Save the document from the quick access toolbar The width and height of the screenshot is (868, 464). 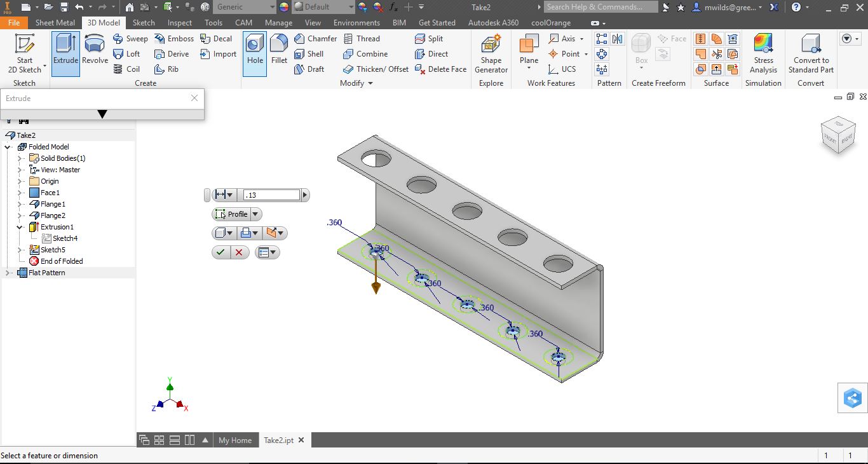[64, 7]
